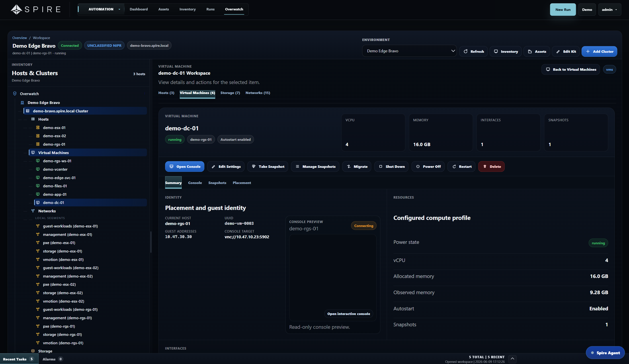The image size is (629, 364).
Task: Click Edit Settings button
Action: [x=226, y=166]
